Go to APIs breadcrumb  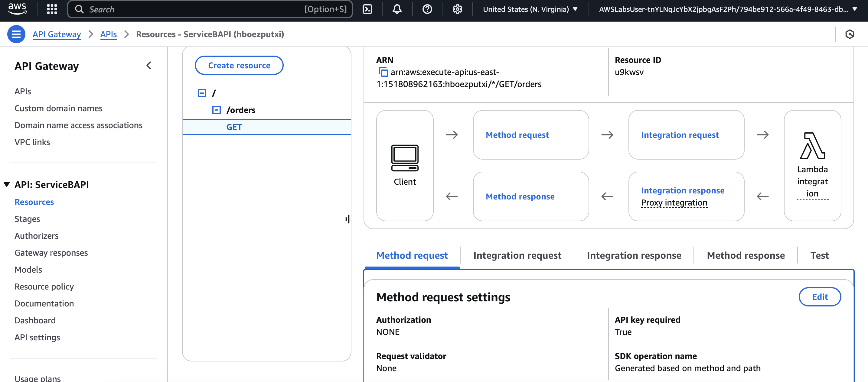(x=109, y=34)
